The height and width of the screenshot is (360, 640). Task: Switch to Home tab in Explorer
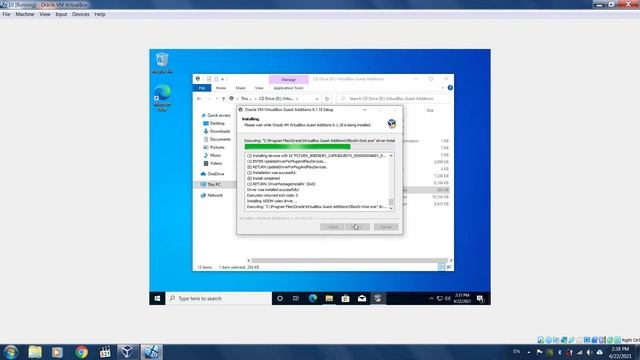[x=221, y=88]
